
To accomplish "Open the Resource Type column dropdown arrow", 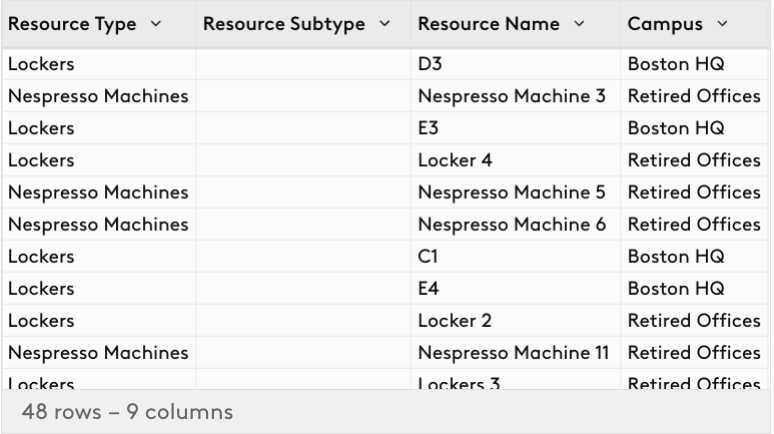I will [155, 24].
